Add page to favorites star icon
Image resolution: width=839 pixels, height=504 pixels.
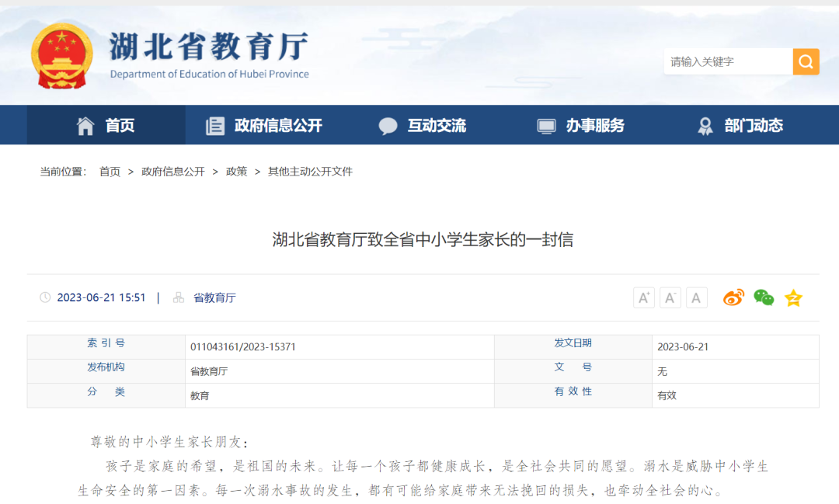point(793,297)
